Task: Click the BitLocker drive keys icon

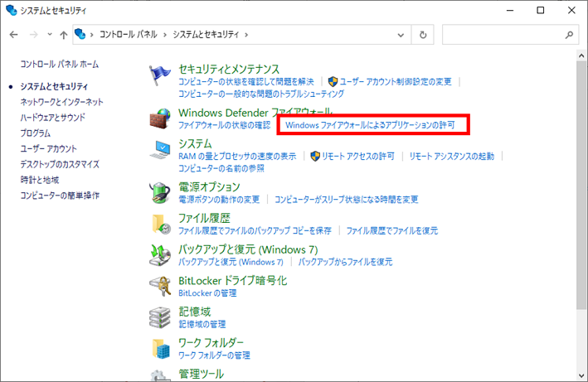Action: pos(160,286)
